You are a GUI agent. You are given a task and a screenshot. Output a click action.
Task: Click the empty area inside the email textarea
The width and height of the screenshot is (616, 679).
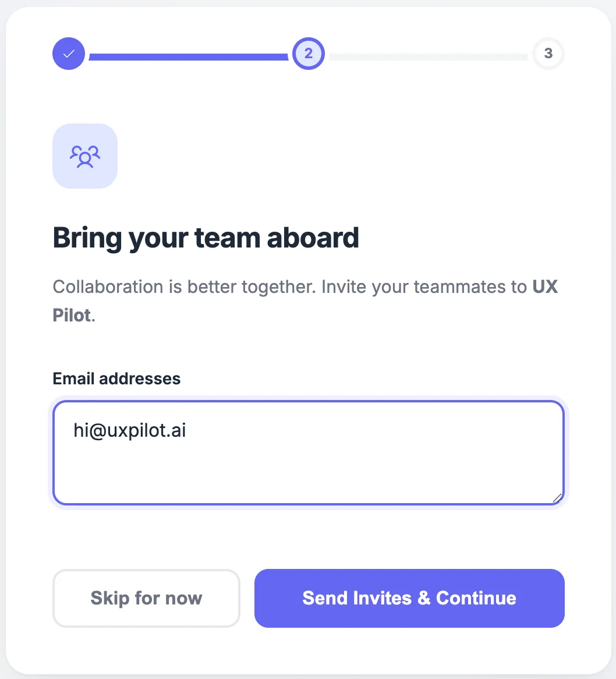click(349, 472)
